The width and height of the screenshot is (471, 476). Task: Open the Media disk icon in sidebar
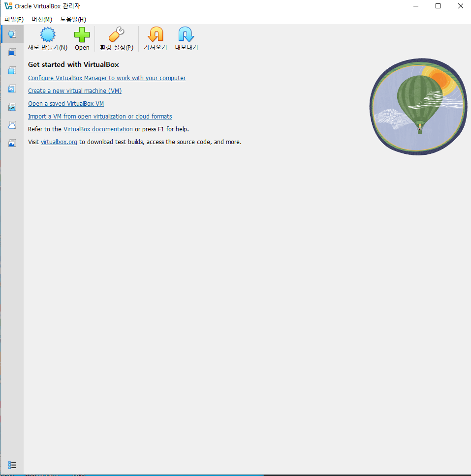[x=12, y=89]
